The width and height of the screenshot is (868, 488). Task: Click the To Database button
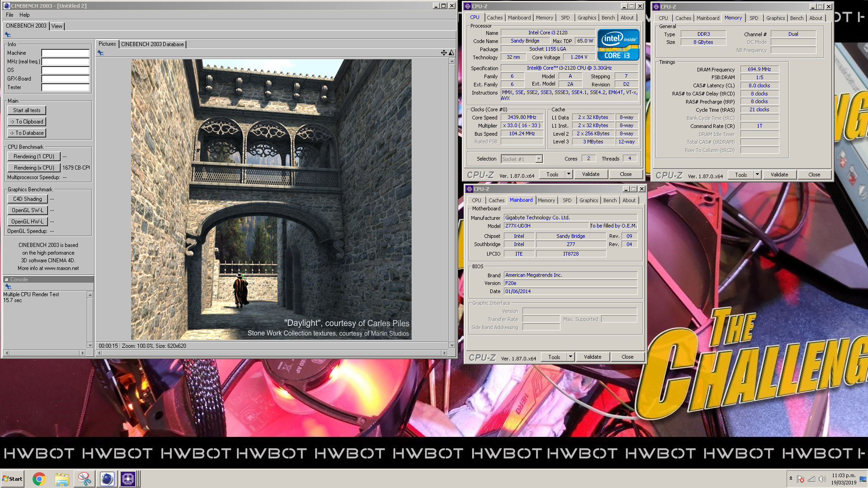pyautogui.click(x=27, y=133)
